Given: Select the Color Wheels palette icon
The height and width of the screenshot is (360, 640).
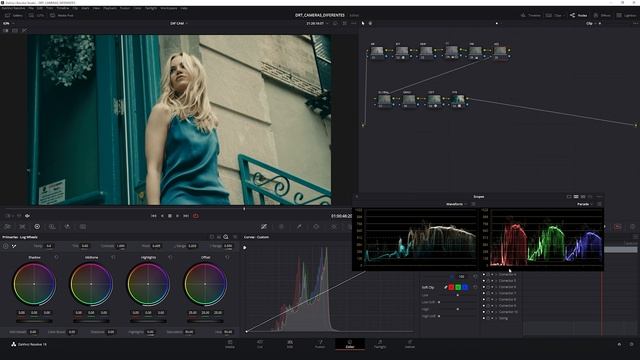Looking at the screenshot, I should click(x=37, y=227).
